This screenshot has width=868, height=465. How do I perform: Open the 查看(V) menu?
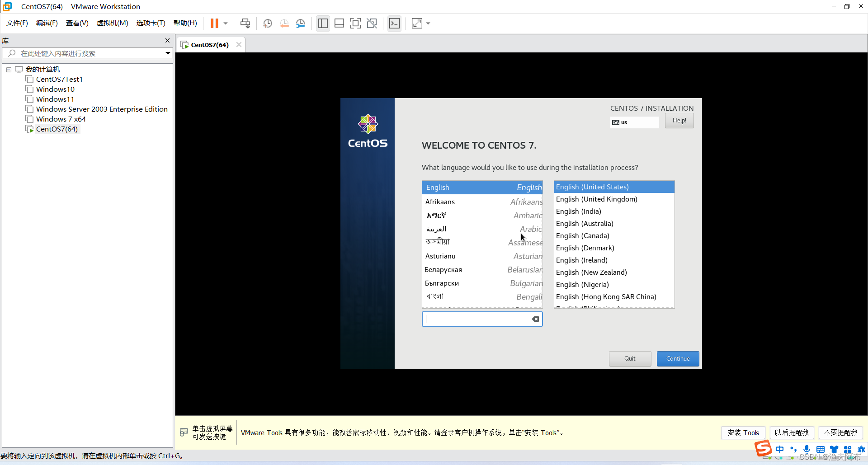tap(77, 23)
